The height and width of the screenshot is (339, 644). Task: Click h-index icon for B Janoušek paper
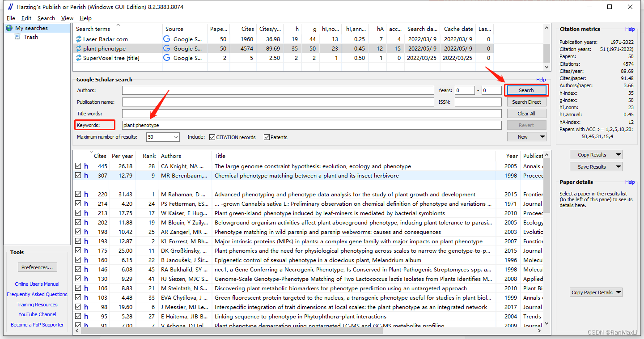(86, 260)
